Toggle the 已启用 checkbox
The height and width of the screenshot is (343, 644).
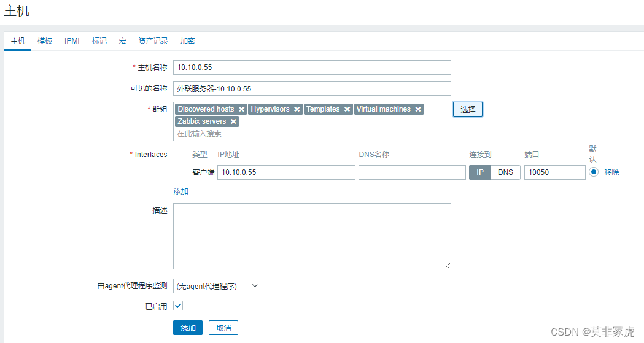[x=178, y=306]
